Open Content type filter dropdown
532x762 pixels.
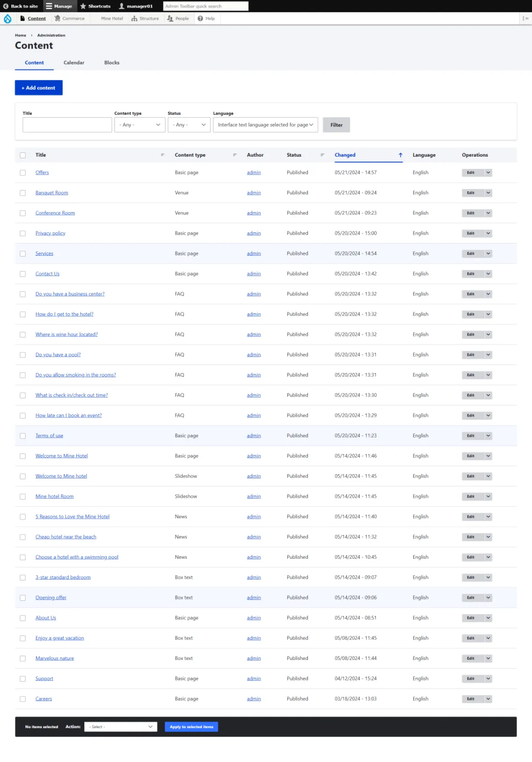pyautogui.click(x=140, y=125)
